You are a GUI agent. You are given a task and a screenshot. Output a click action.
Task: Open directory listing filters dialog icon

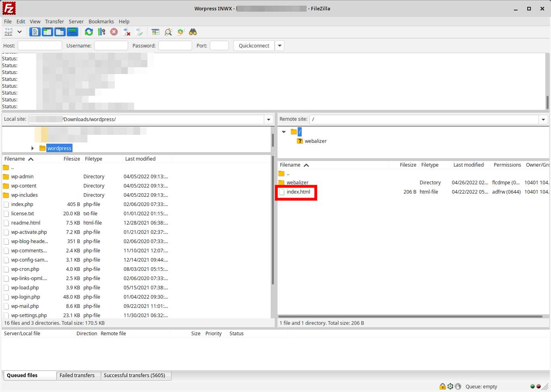pos(155,32)
